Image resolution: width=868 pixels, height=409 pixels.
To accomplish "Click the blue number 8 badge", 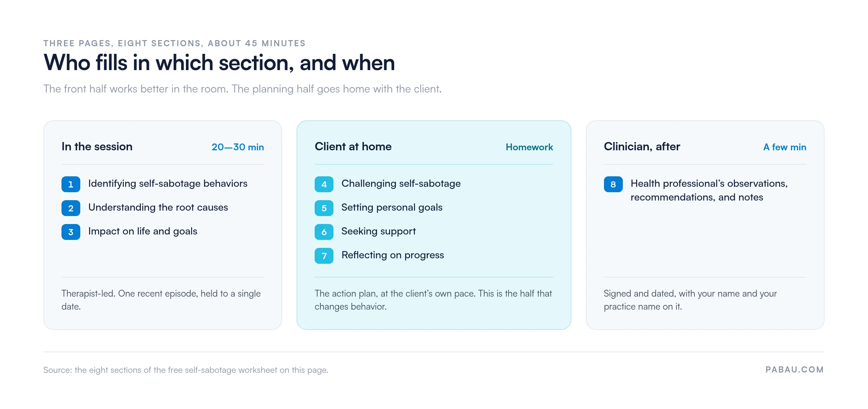I will click(613, 184).
